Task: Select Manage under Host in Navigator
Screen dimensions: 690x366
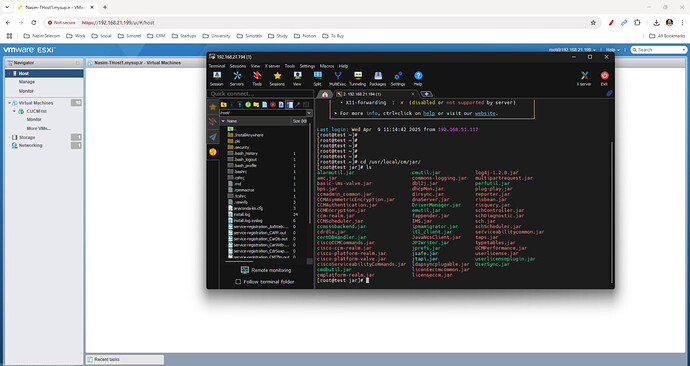Action: tap(26, 82)
